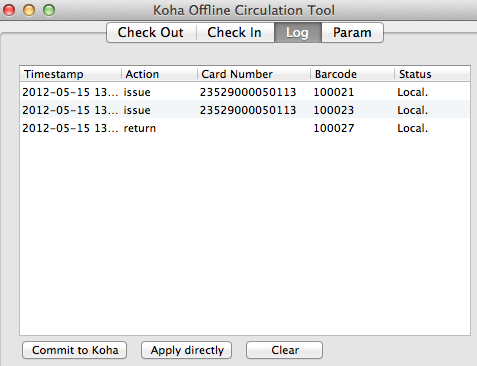The width and height of the screenshot is (477, 366).
Task: Open the Check In tab
Action: tap(235, 32)
